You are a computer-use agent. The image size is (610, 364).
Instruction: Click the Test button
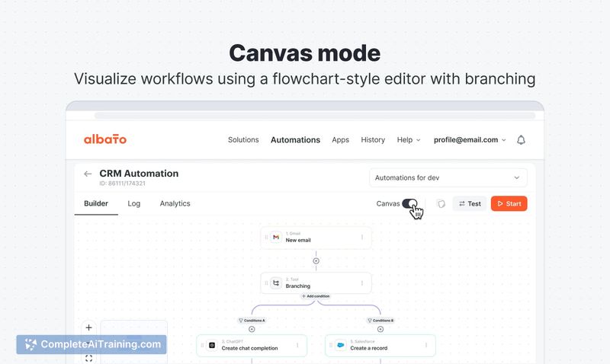[x=470, y=203]
